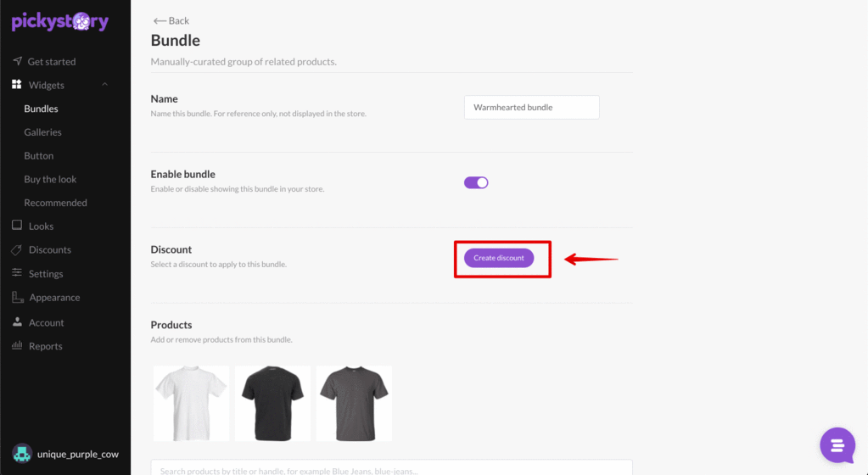The width and height of the screenshot is (868, 475).
Task: Click the Discounts tag icon
Action: (17, 249)
